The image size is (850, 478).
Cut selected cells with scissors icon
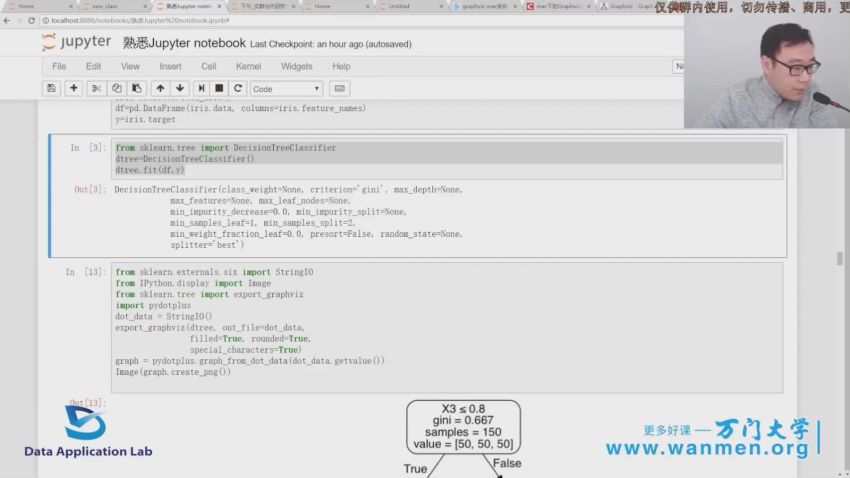coord(96,88)
